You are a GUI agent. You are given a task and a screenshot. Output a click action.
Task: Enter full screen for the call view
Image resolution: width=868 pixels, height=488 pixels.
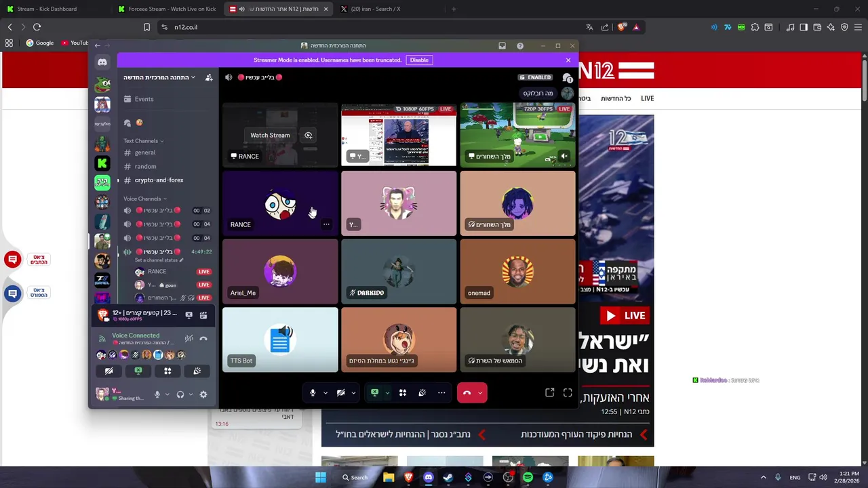click(x=568, y=392)
